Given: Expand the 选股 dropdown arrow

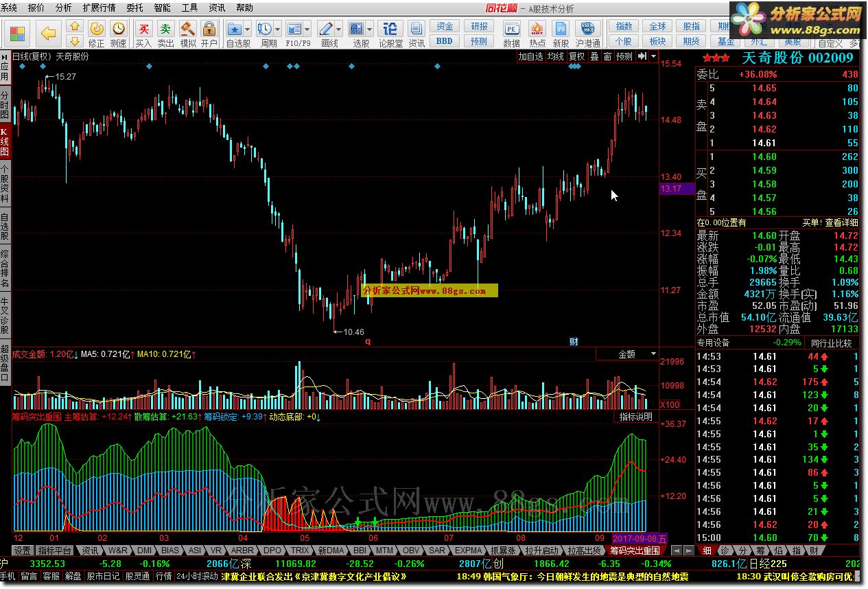Looking at the screenshot, I should point(370,30).
